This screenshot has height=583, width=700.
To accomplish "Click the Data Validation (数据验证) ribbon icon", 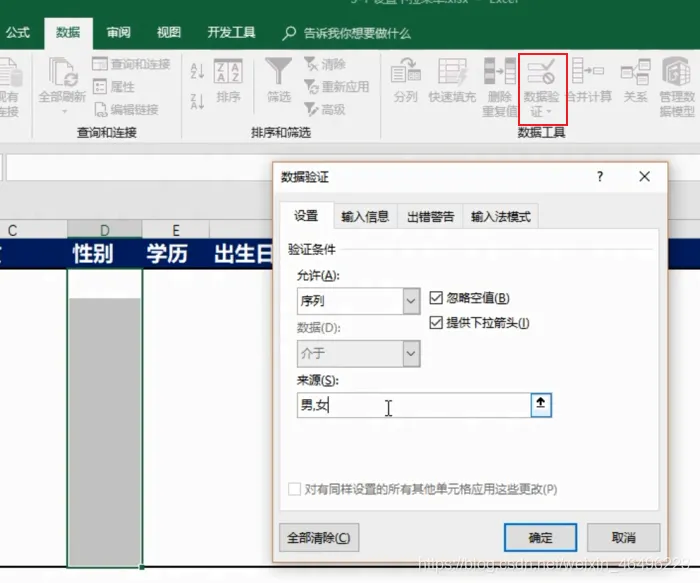I will pyautogui.click(x=541, y=72).
